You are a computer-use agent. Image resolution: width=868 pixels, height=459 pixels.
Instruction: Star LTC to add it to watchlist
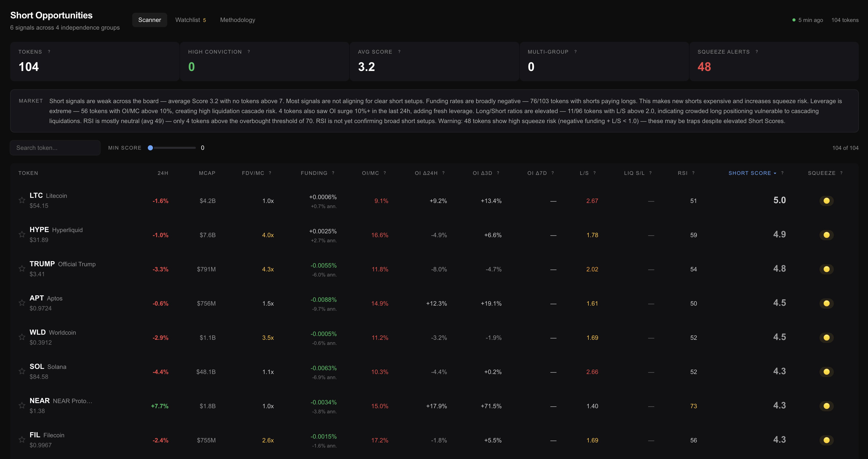22,200
